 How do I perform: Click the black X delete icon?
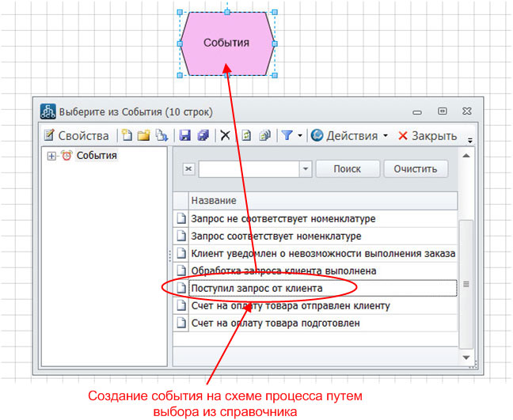[x=225, y=135]
